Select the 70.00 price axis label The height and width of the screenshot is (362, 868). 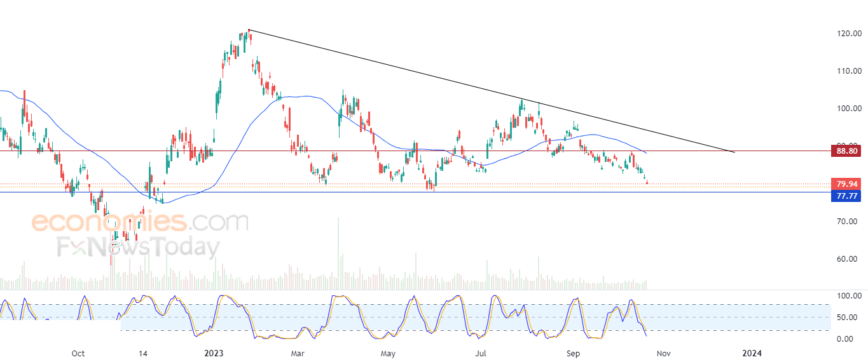click(x=848, y=222)
